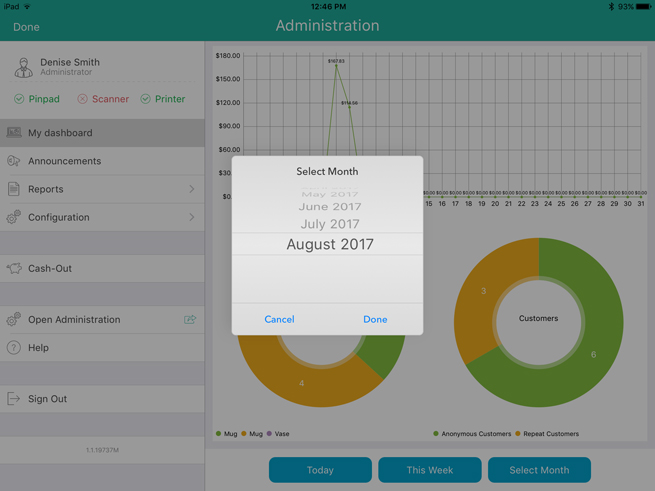Pick July 2017 in month picker
This screenshot has width=655, height=491.
pyautogui.click(x=330, y=224)
